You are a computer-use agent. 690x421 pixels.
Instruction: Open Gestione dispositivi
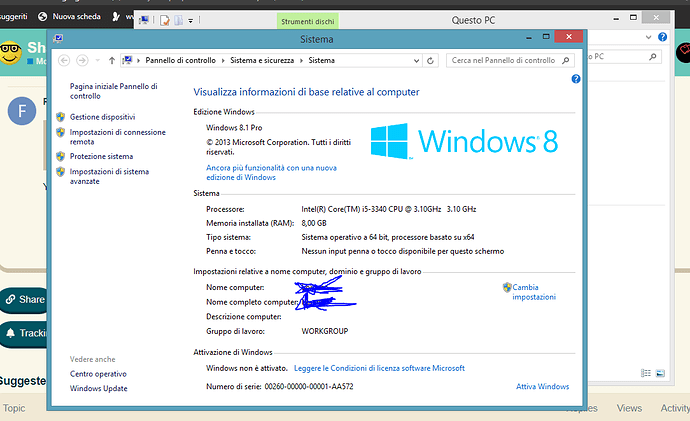coord(103,117)
